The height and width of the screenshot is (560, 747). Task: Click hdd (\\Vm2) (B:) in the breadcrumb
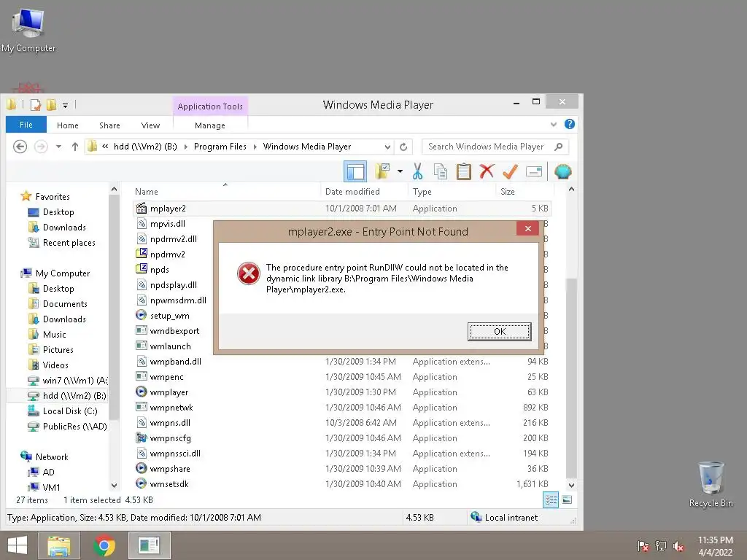click(145, 147)
